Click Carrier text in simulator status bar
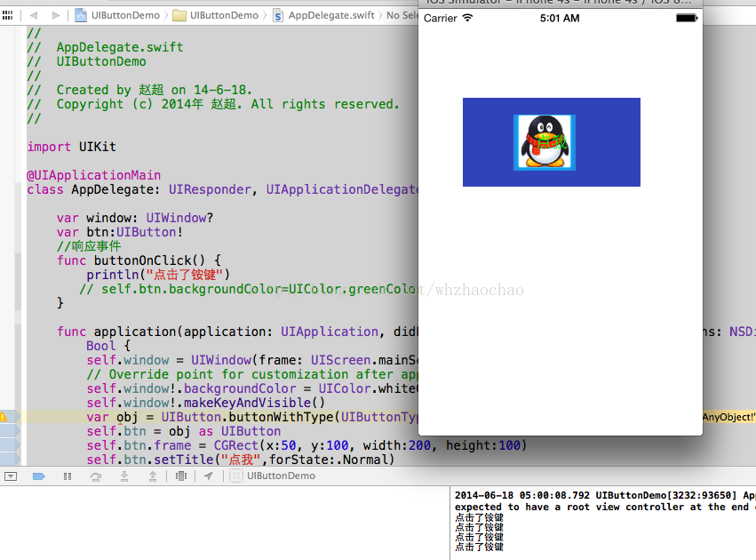 pos(441,19)
